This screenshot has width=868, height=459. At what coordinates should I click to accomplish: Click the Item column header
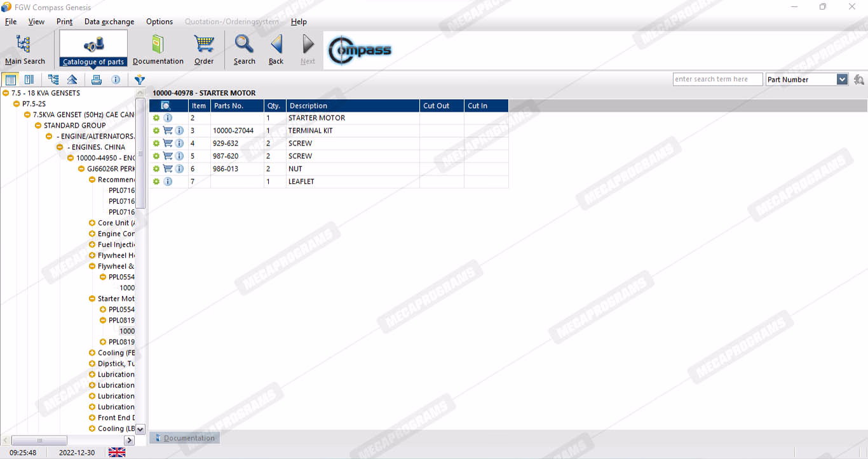[200, 105]
